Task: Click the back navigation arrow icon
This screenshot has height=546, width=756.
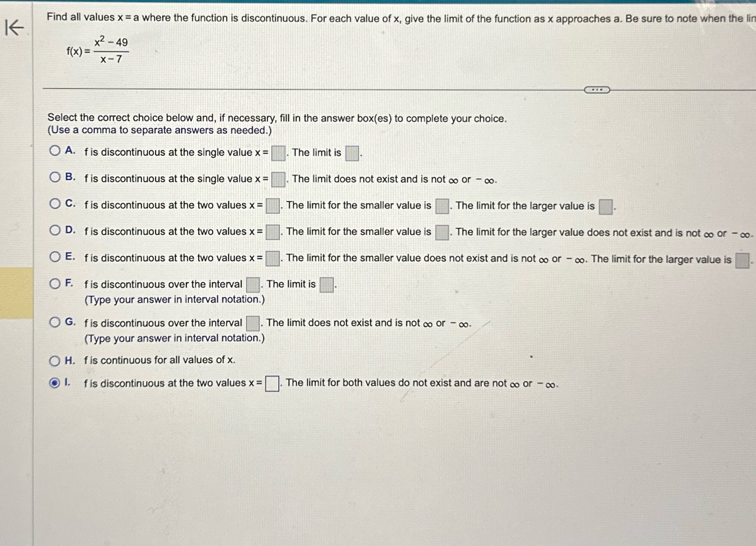Action: (x=14, y=27)
